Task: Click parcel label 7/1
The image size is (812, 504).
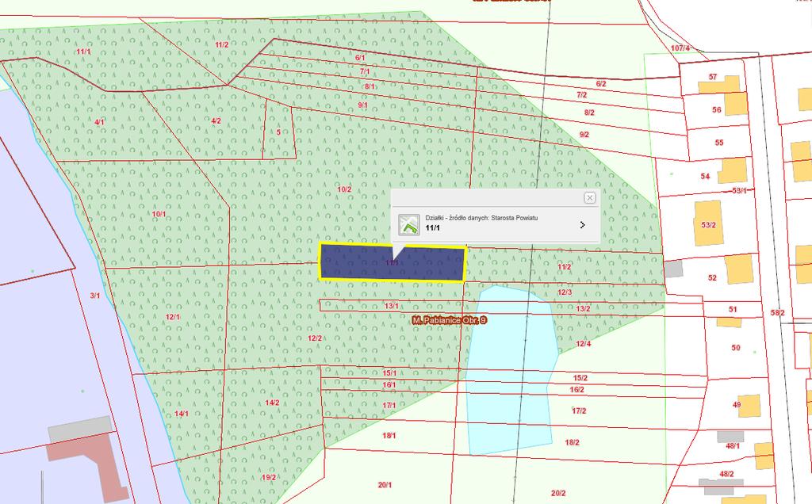Action: tap(365, 71)
